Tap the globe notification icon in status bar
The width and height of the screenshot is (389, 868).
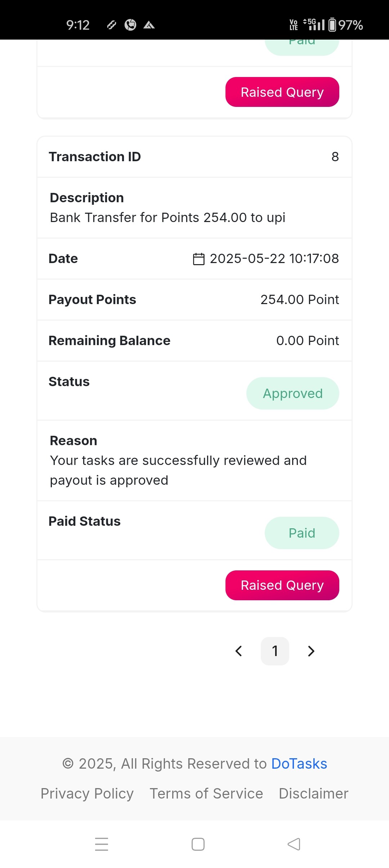[130, 25]
